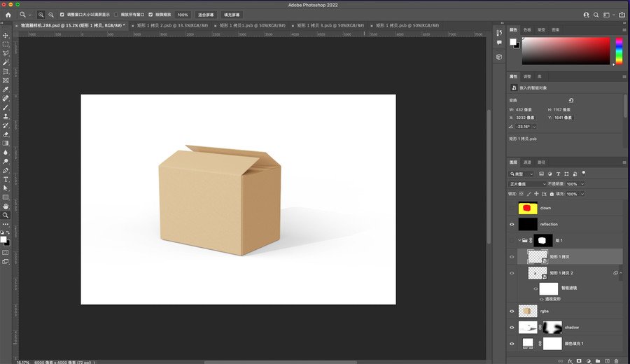
Task: Select the Move tool
Action: pos(6,36)
